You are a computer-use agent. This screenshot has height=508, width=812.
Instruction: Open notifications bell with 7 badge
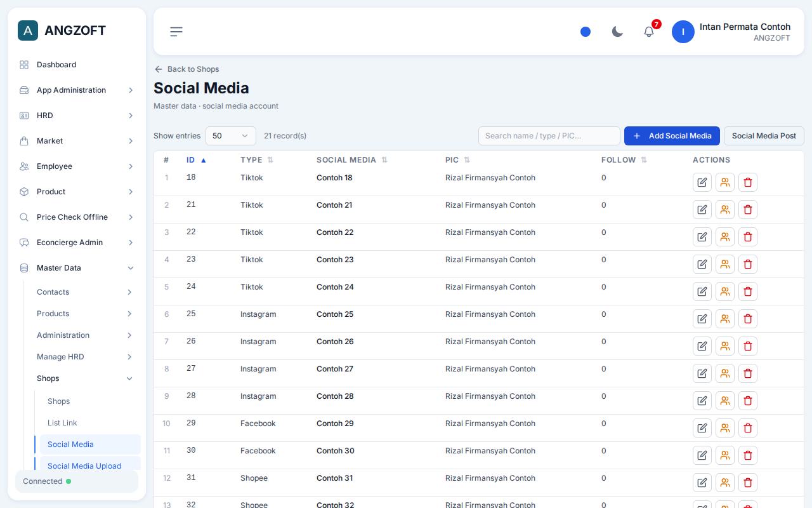point(649,32)
